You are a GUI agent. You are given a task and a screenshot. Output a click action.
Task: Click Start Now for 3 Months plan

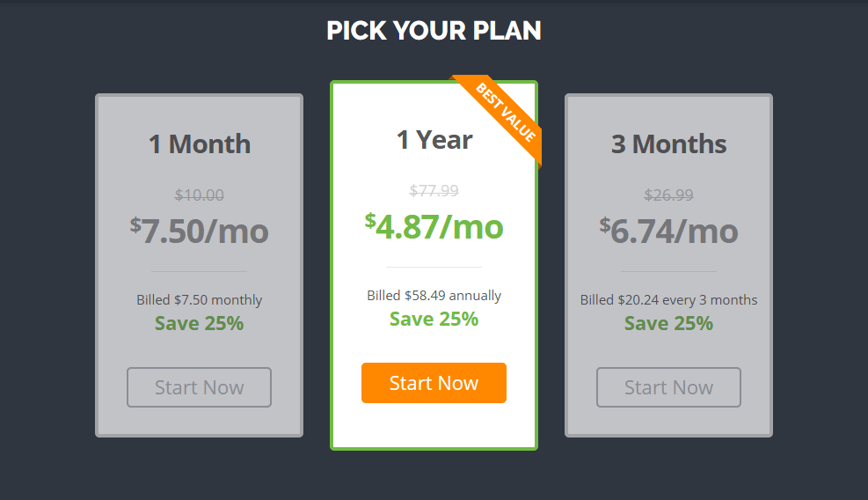[x=668, y=387]
